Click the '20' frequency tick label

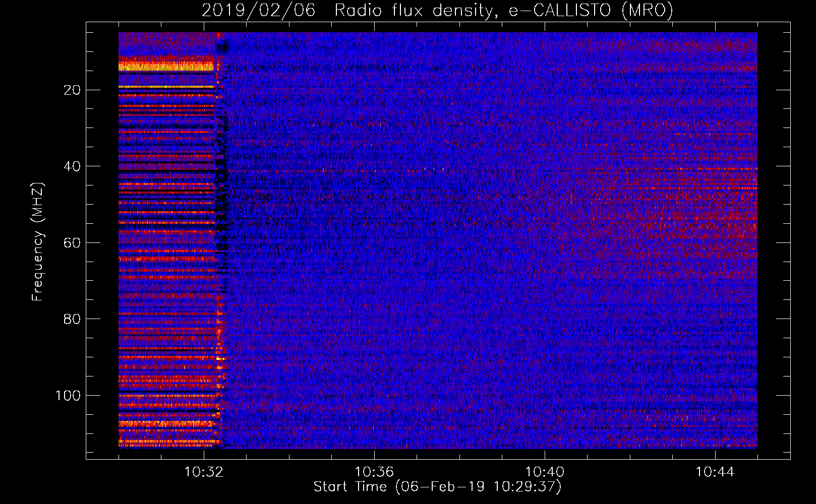[72, 90]
